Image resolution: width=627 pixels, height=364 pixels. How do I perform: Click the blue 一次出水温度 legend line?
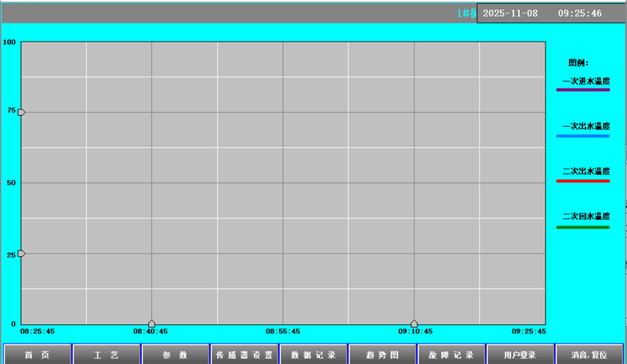coord(582,136)
